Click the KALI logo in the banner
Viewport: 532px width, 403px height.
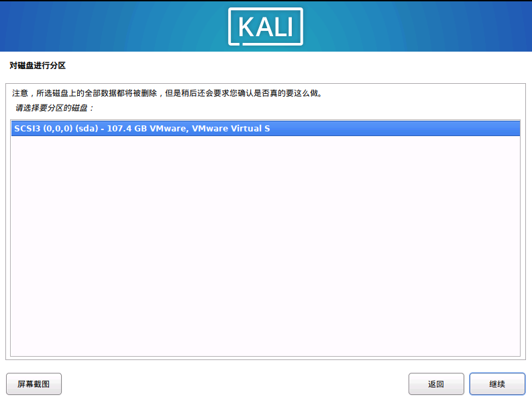[265, 26]
